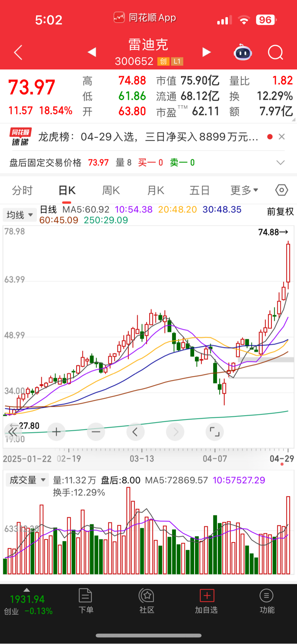This screenshot has height=644, width=297.
Task: Dismiss the 龙虎榜 news banner
Action: pyautogui.click(x=282, y=136)
